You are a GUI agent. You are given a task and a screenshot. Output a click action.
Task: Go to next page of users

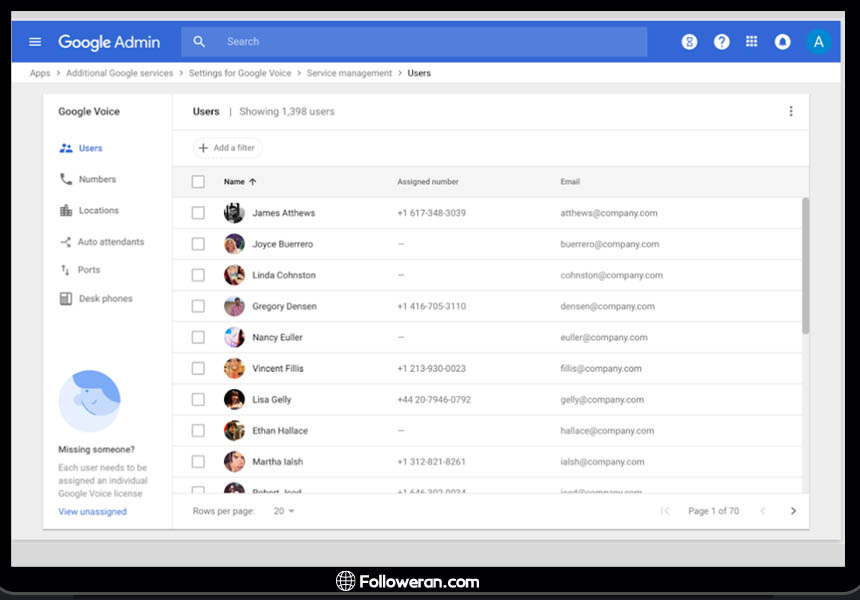point(793,511)
